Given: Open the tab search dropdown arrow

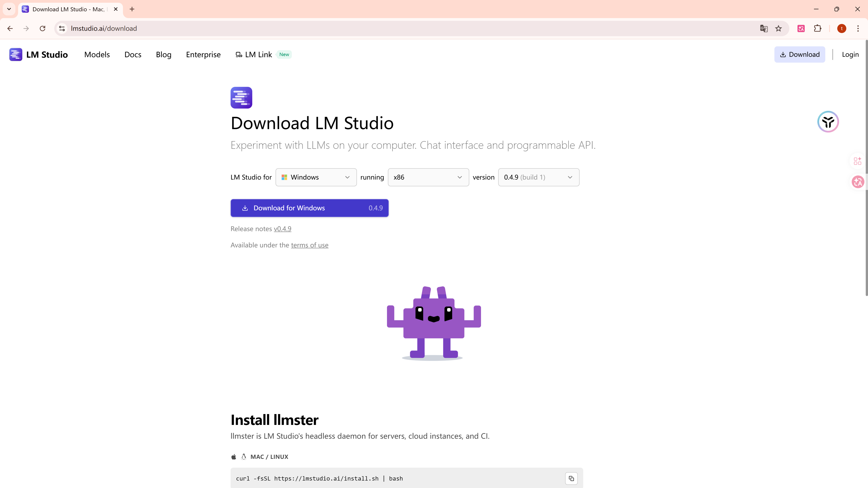Looking at the screenshot, I should point(9,9).
